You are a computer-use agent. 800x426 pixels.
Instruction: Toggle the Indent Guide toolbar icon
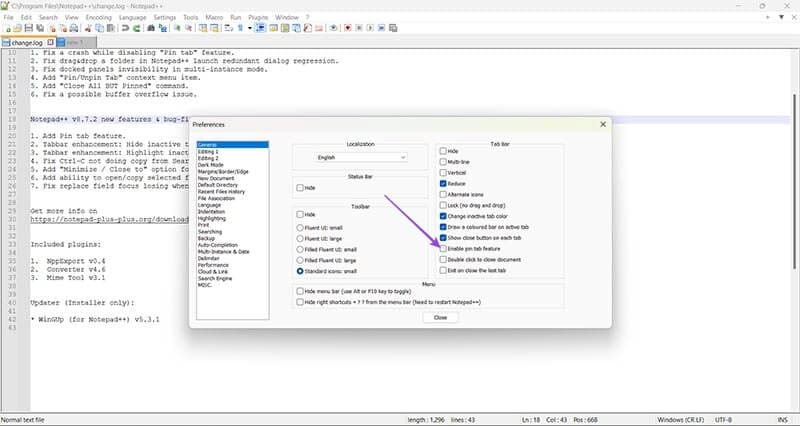(260, 28)
